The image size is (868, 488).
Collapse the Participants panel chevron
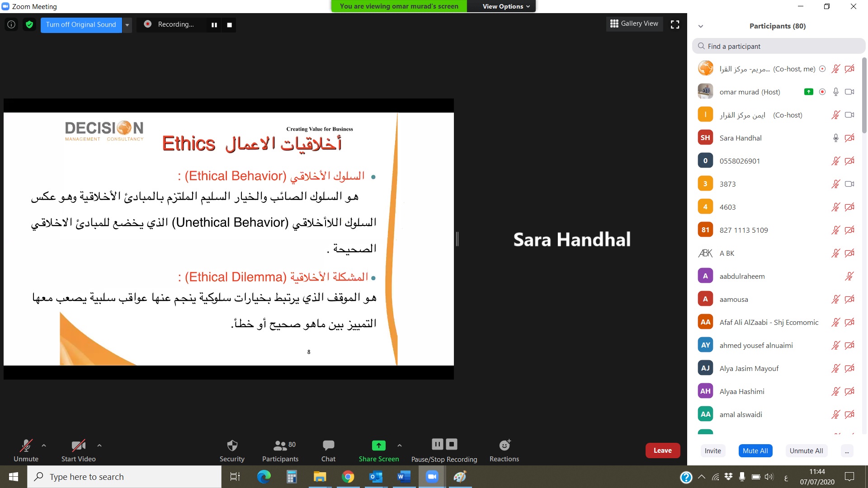click(x=701, y=26)
